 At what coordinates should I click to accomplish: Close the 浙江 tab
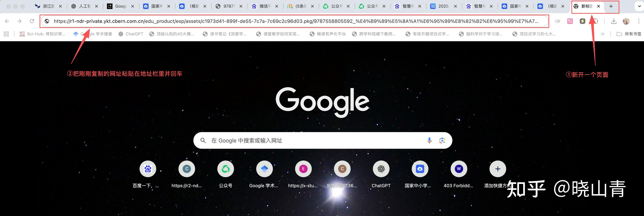pyautogui.click(x=61, y=6)
